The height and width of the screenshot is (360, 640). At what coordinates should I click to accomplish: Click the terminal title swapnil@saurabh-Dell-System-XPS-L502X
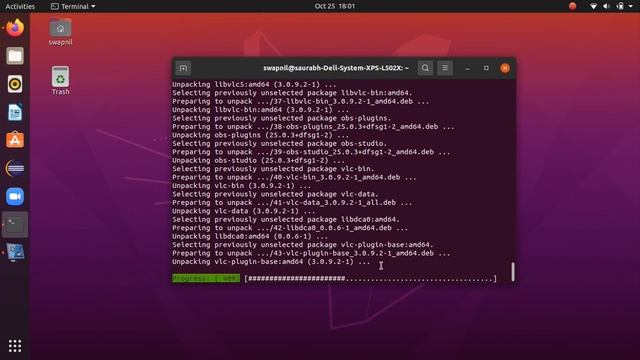[x=336, y=68]
